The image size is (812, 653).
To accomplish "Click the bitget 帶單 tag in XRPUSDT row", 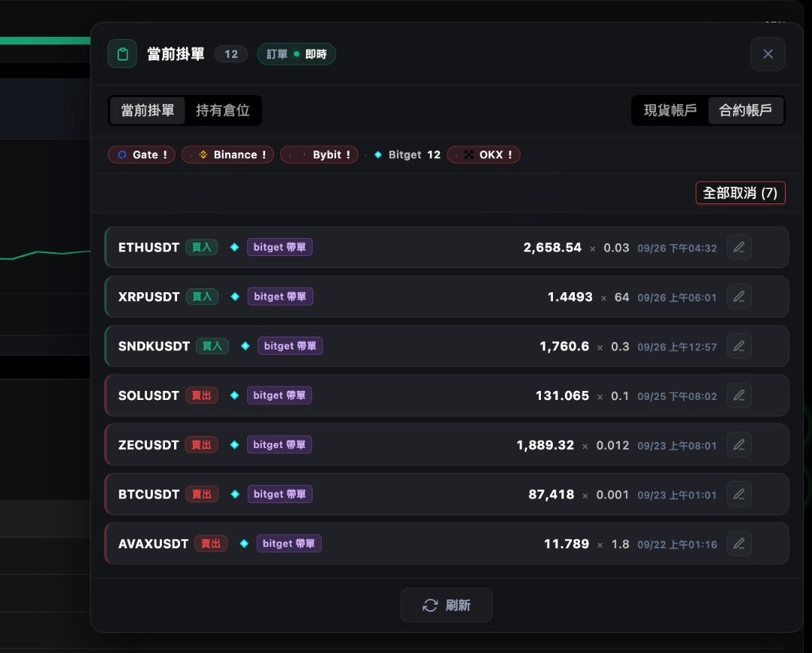I will click(280, 297).
